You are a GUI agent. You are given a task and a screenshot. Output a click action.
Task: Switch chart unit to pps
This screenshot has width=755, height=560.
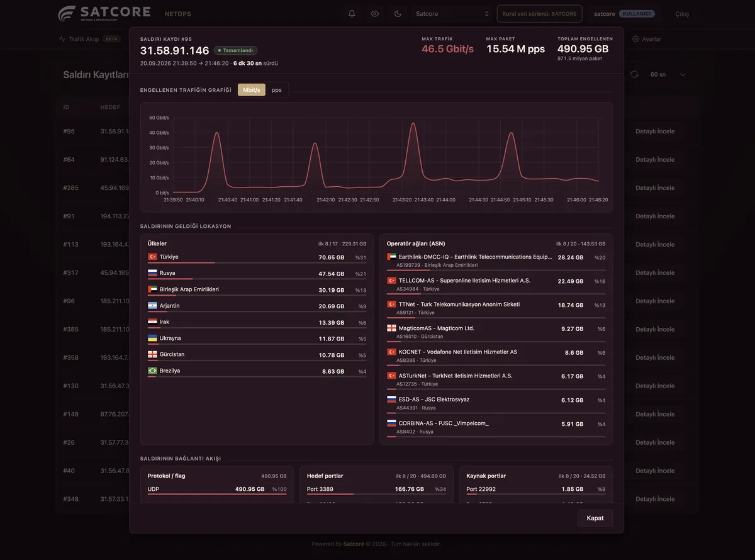coord(277,90)
